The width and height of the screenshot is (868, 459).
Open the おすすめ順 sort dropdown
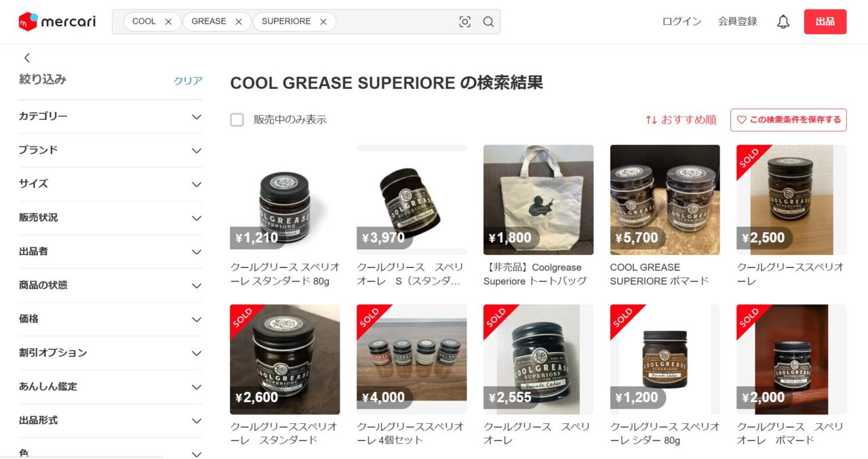click(x=681, y=120)
